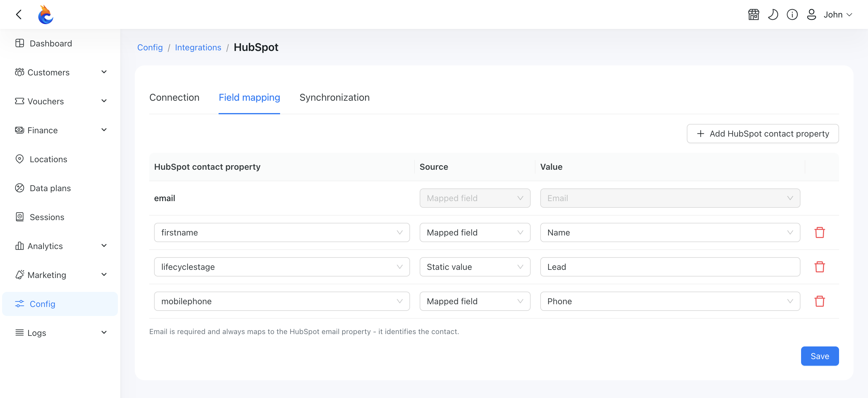Open the Phone value dropdown

pos(670,301)
